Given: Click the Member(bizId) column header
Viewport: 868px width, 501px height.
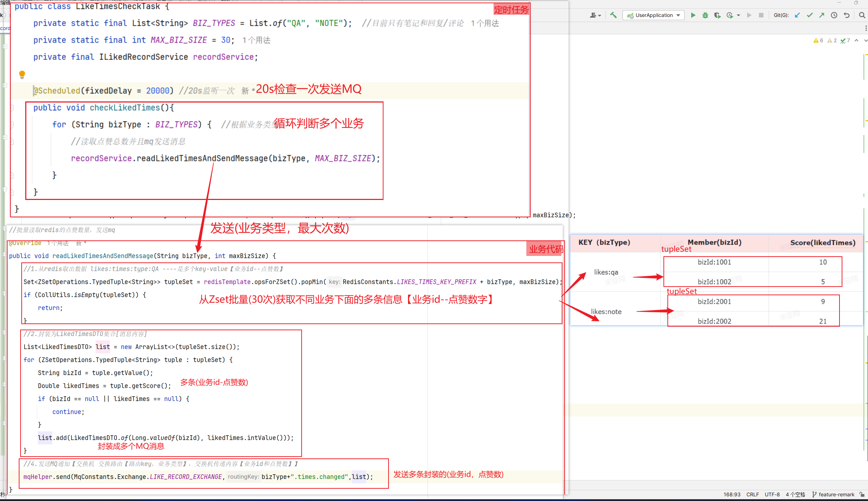Looking at the screenshot, I should (x=715, y=242).
